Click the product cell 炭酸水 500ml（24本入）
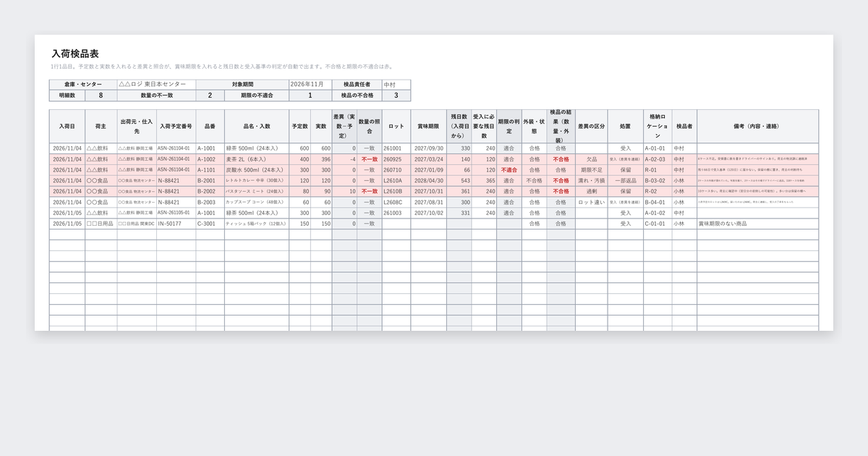Image resolution: width=868 pixels, height=456 pixels. 257,170
